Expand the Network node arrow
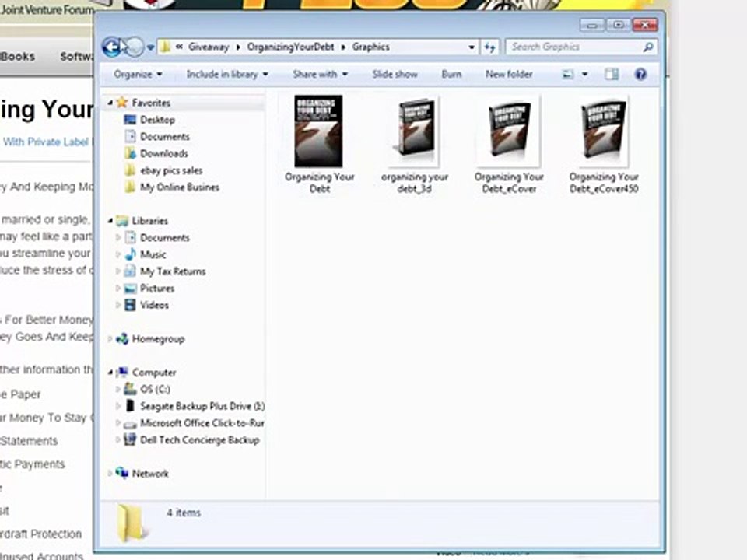This screenshot has height=560, width=747. coord(110,474)
